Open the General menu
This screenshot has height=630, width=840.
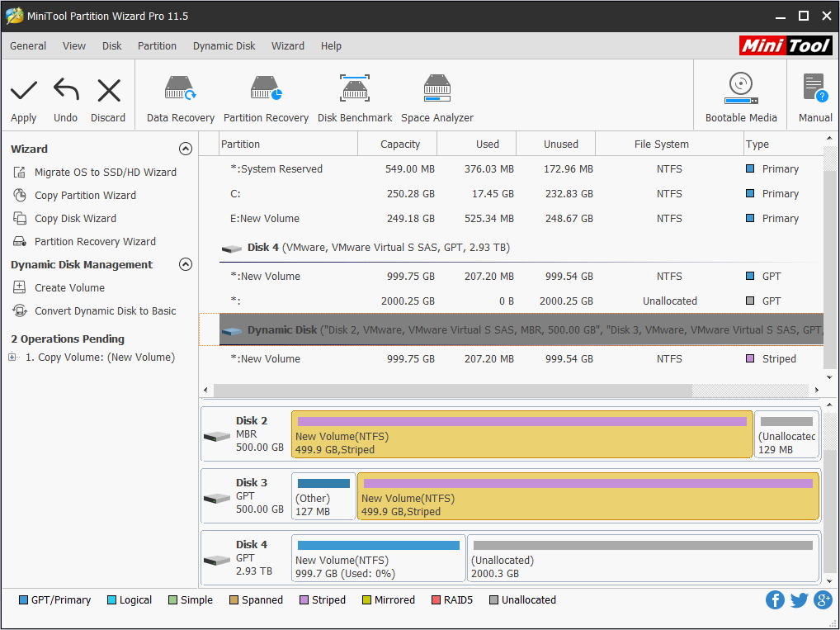[28, 46]
